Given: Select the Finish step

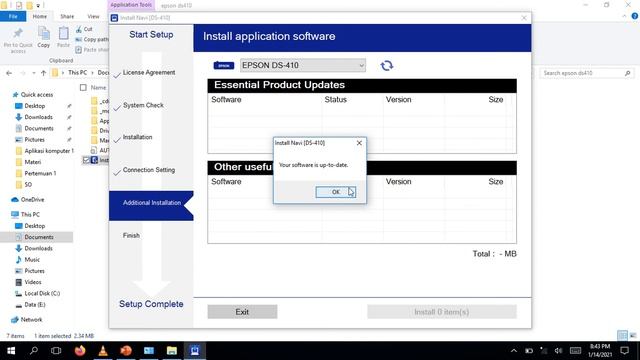Looking at the screenshot, I should pos(131,236).
